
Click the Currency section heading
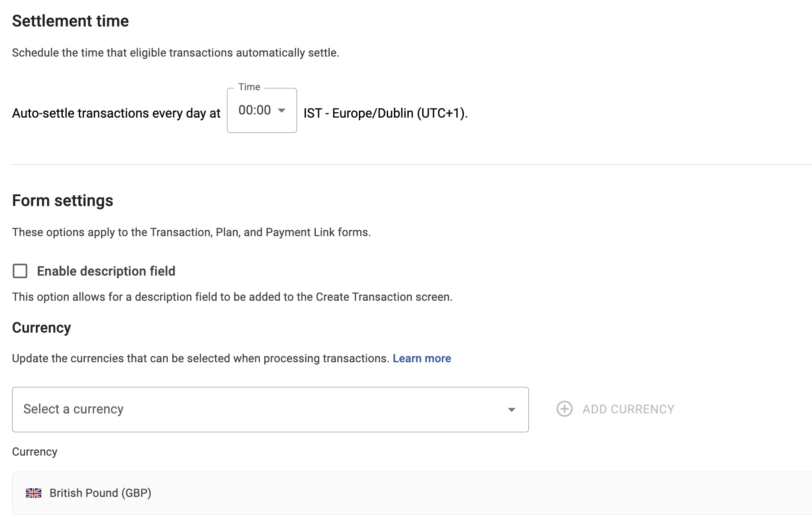click(42, 328)
